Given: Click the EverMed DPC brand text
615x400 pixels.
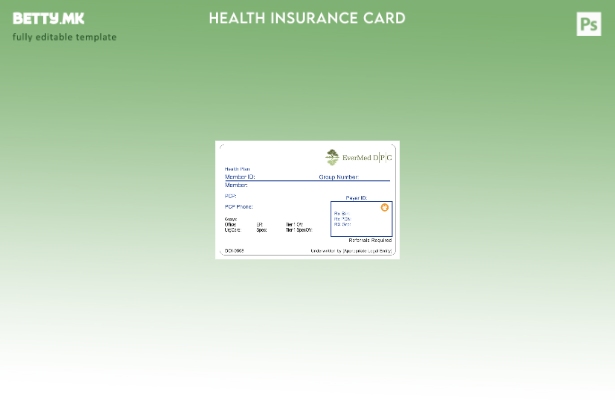Looking at the screenshot, I should (367, 158).
